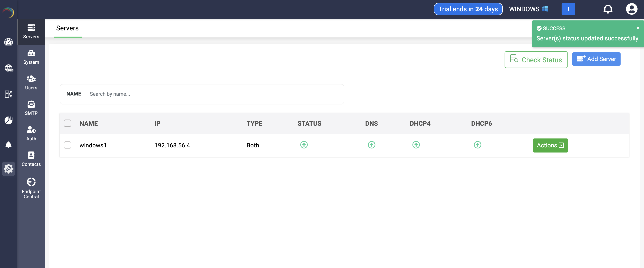Open the user profile avatar icon
Image resolution: width=644 pixels, height=268 pixels.
[x=631, y=9]
